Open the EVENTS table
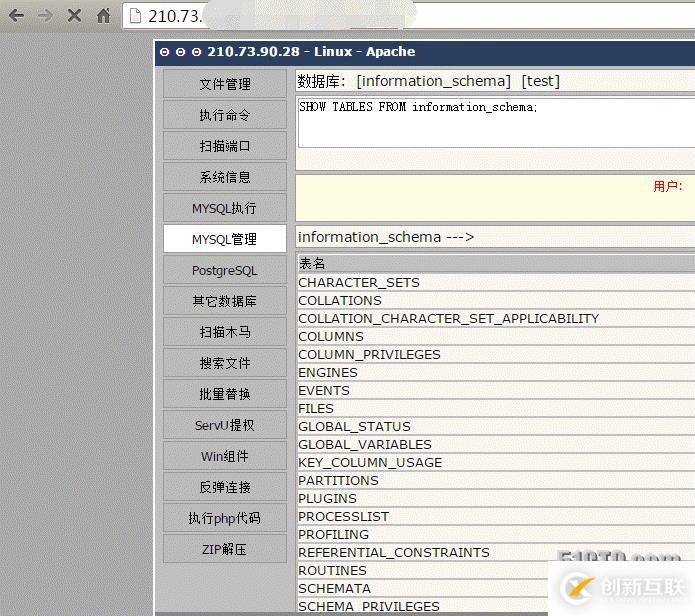Screen dimensions: 695x616 pos(324,390)
